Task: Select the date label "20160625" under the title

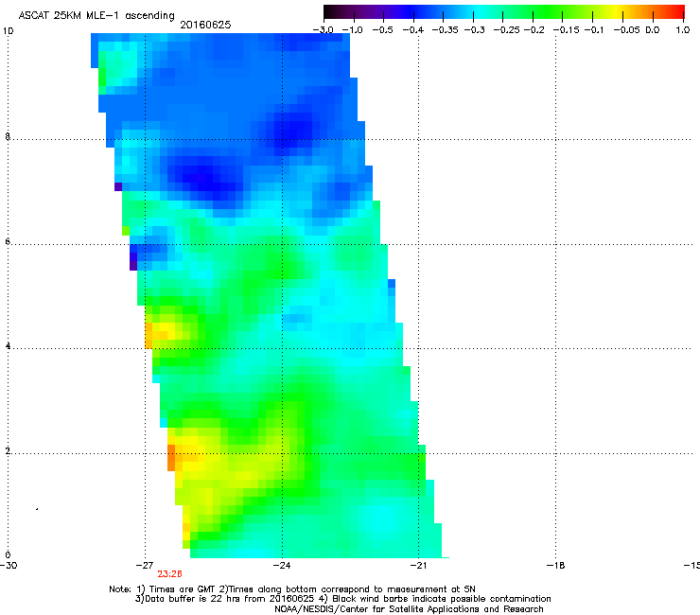Action: click(x=205, y=25)
